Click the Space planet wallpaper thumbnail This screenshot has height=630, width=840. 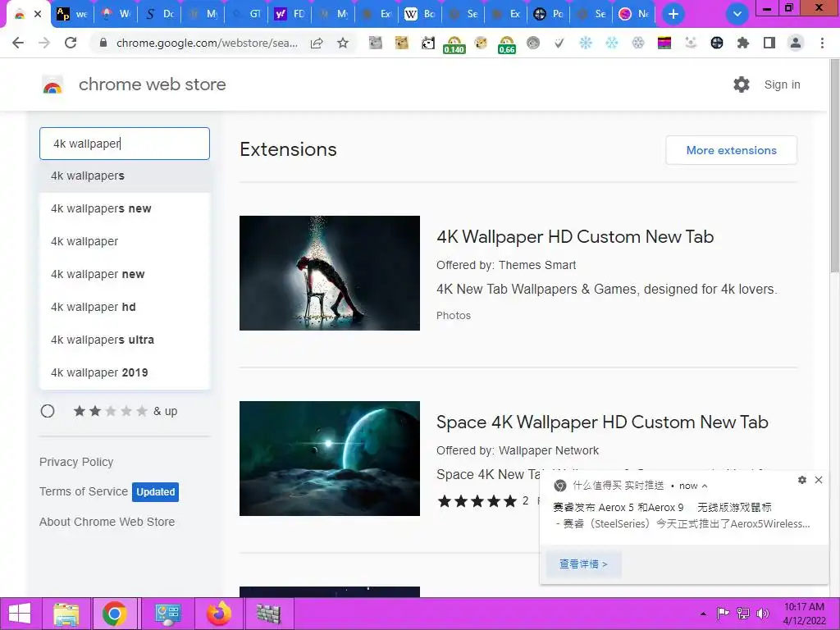click(x=330, y=459)
